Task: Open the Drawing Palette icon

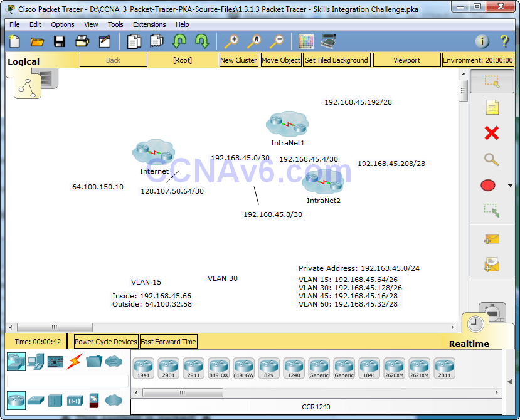Action: pos(305,41)
